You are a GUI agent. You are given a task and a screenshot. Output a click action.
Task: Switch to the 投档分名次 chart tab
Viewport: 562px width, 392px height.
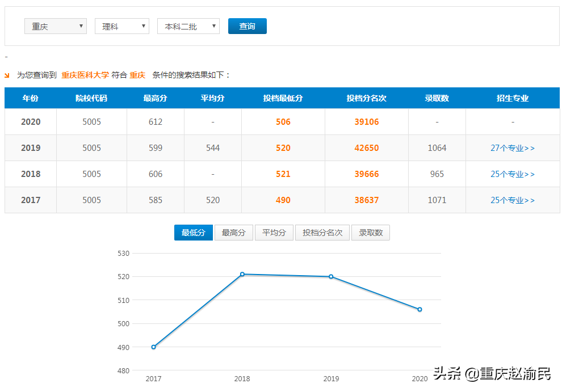tap(322, 233)
